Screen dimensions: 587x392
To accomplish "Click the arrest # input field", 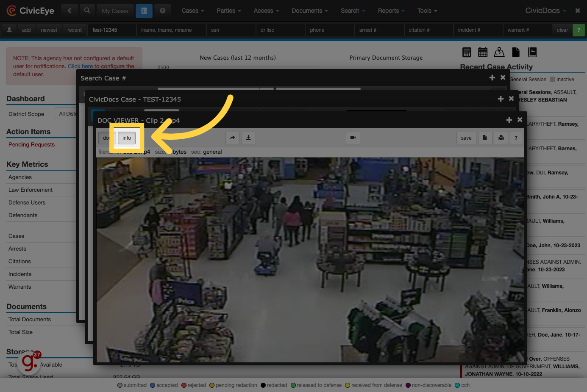I will [x=379, y=30].
